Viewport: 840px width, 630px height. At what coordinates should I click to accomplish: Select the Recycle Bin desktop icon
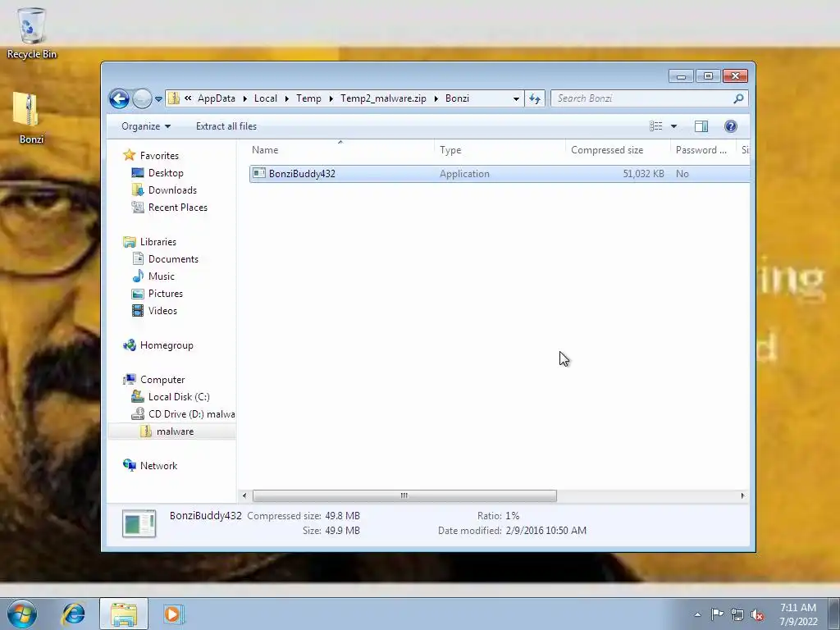click(32, 32)
